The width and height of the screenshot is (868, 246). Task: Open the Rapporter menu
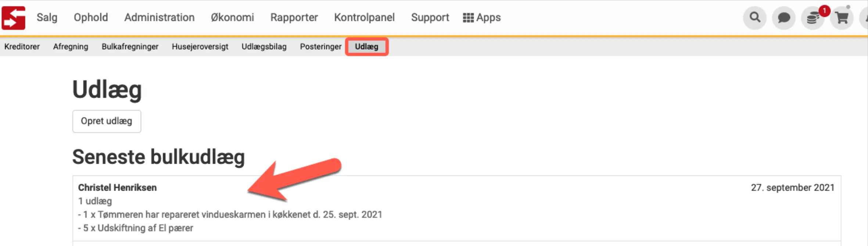[x=294, y=18]
